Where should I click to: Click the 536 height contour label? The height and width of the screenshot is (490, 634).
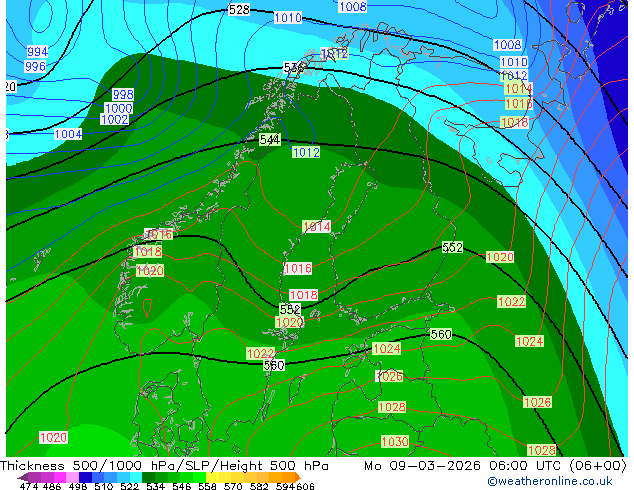[x=294, y=68]
